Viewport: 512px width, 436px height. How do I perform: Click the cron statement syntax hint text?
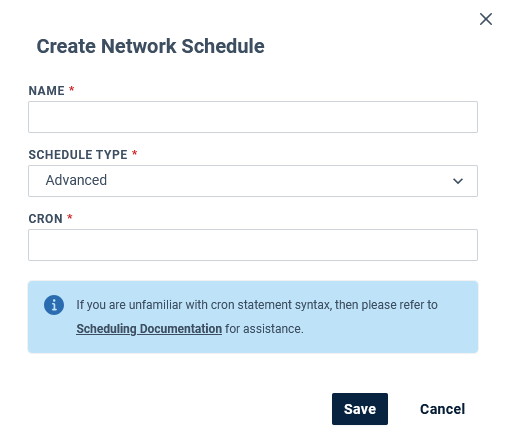pyautogui.click(x=257, y=305)
